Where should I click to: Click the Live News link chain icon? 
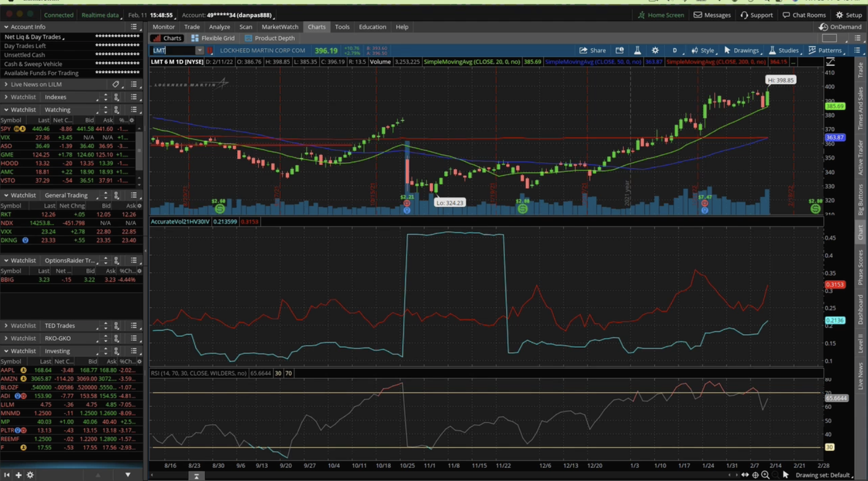pyautogui.click(x=116, y=84)
